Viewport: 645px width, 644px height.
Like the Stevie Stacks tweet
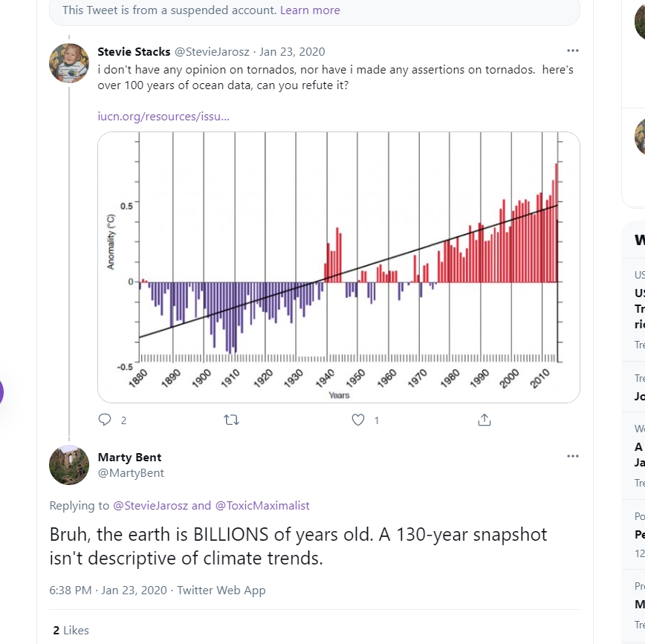(x=358, y=420)
